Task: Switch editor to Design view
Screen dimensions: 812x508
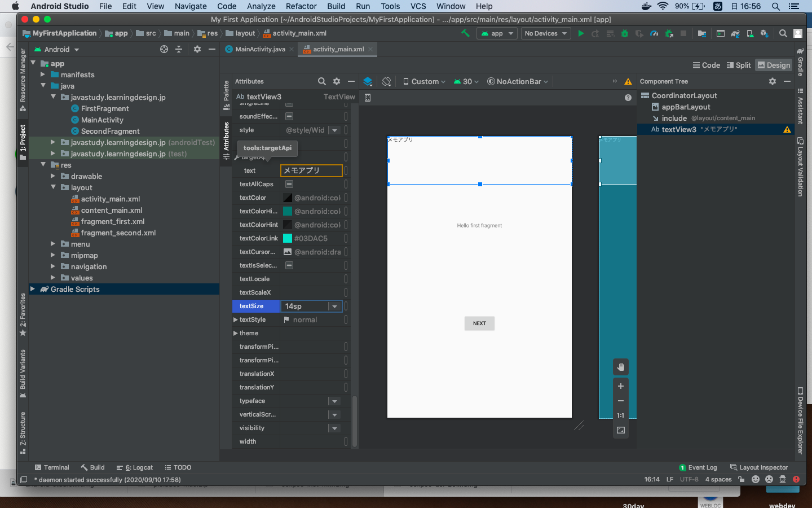Action: tap(774, 65)
